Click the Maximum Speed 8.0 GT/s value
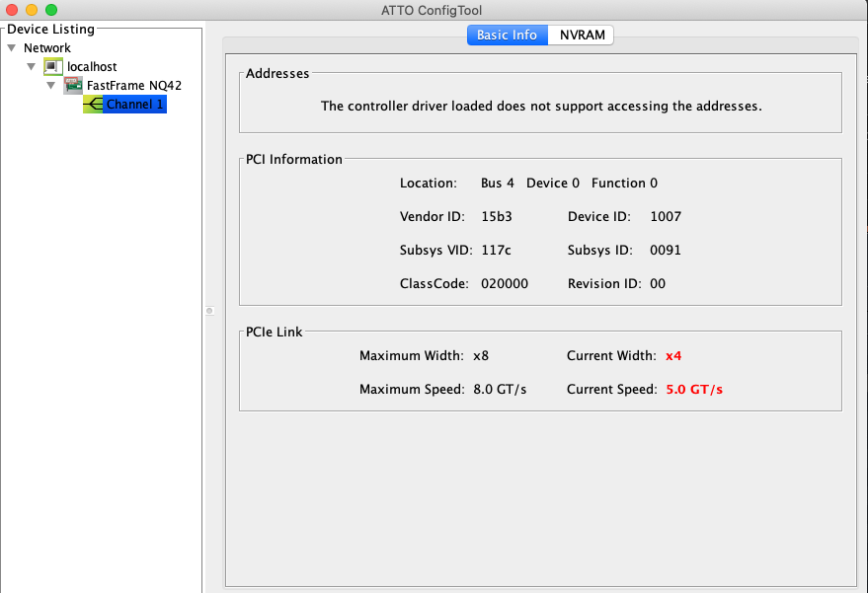This screenshot has width=868, height=593. pos(500,390)
